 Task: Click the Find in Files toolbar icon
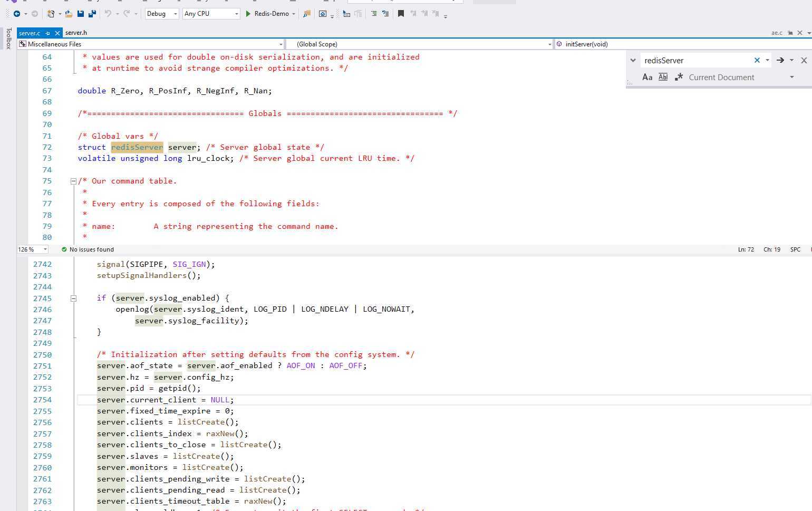(x=307, y=14)
